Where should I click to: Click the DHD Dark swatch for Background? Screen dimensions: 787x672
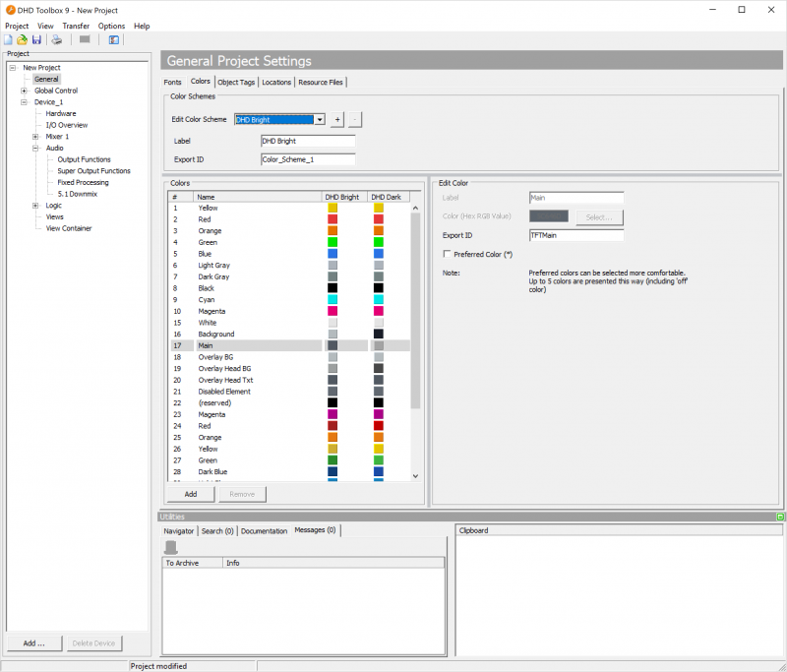click(x=379, y=335)
